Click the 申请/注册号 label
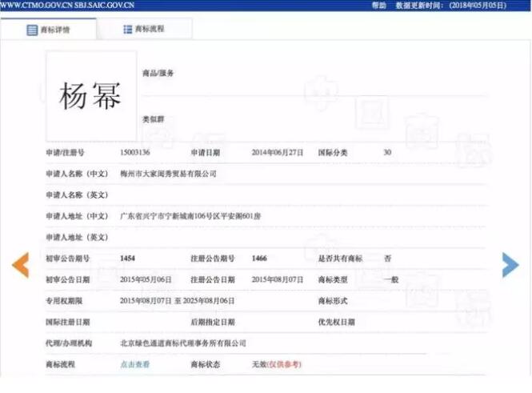Image resolution: width=532 pixels, height=393 pixels. [65, 152]
